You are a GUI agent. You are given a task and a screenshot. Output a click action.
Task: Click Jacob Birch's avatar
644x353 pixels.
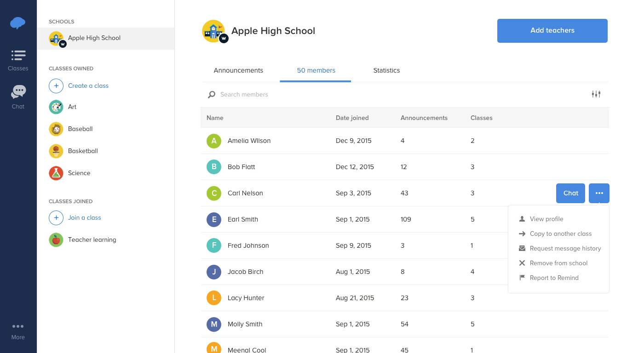tap(214, 272)
